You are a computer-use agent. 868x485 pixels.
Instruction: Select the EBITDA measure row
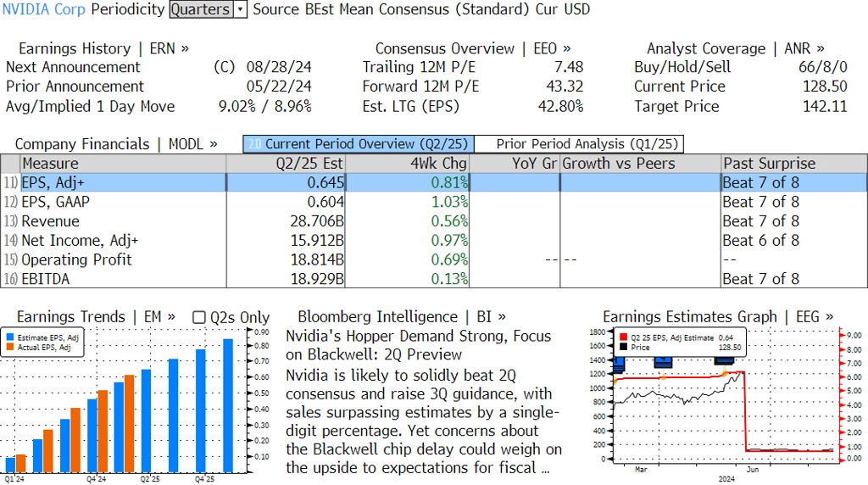pos(434,279)
